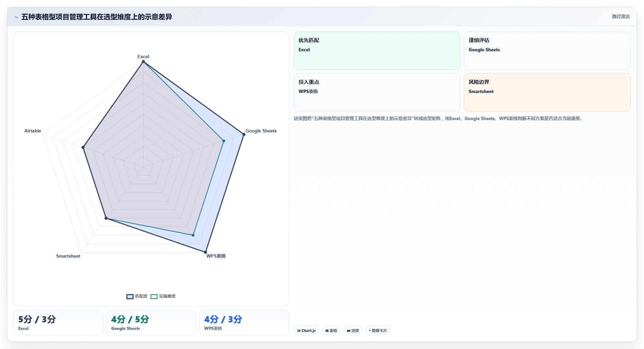644x349 pixels.
Task: Click the chart title 五种表格型项目管理工具 heading
Action: point(97,17)
